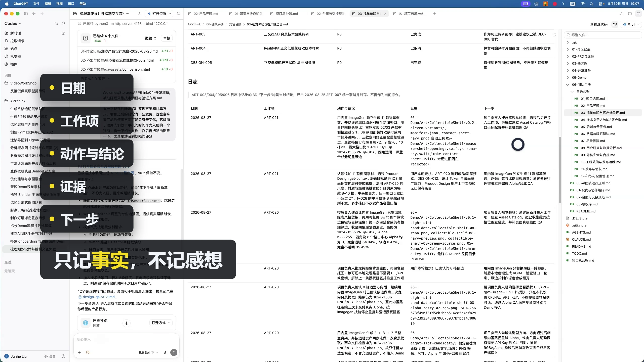Add attachment with plus in composer

[x=79, y=352]
